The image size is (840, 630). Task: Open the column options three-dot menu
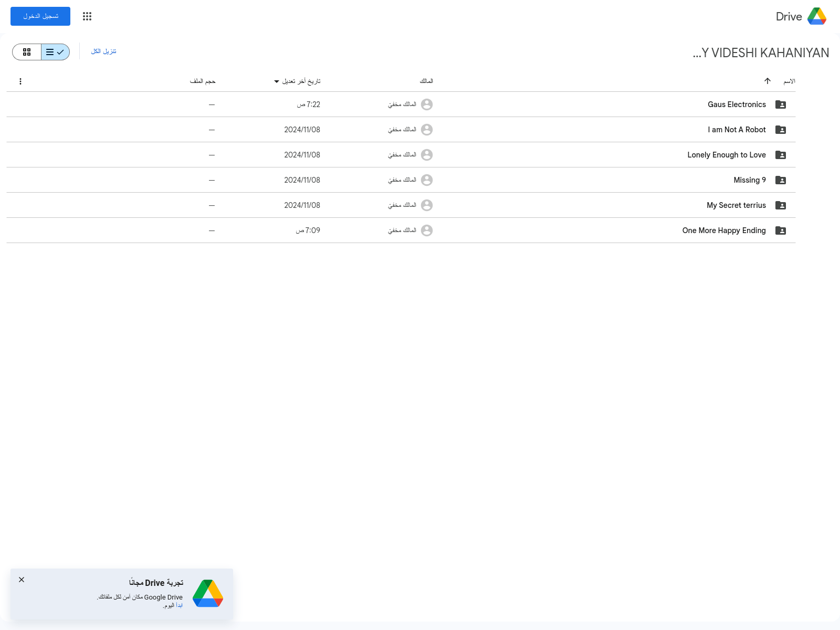coord(20,81)
